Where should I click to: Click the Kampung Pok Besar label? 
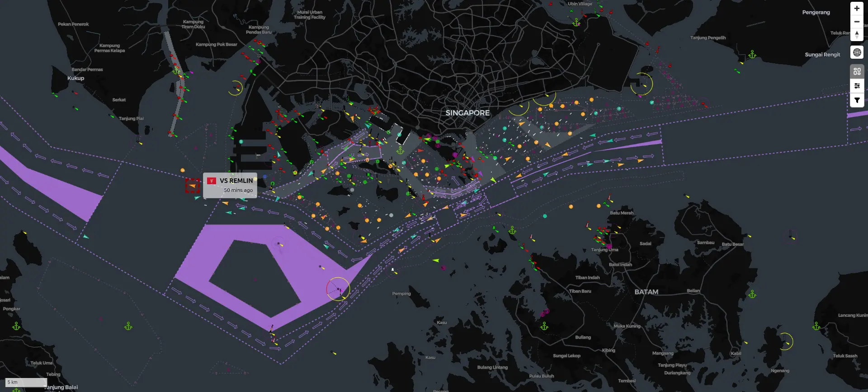point(216,44)
